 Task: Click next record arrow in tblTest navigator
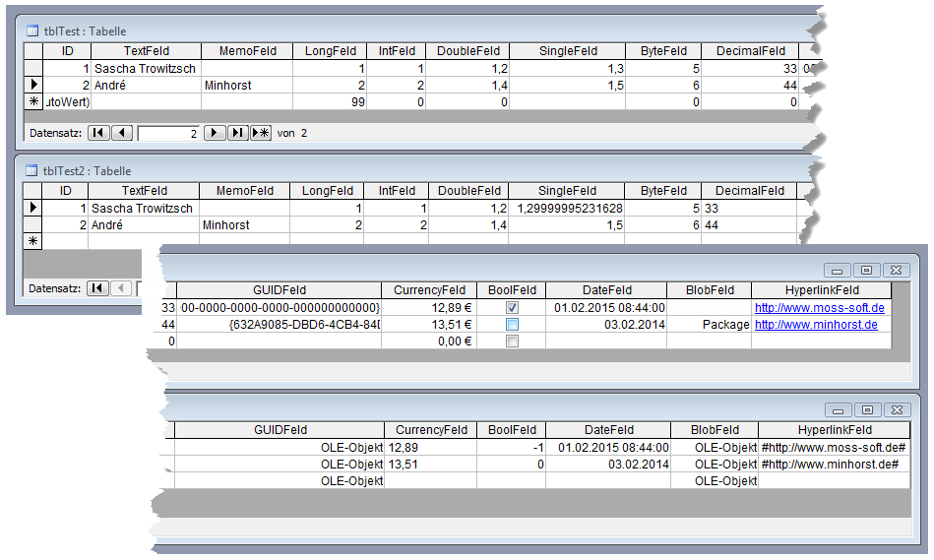(x=215, y=133)
